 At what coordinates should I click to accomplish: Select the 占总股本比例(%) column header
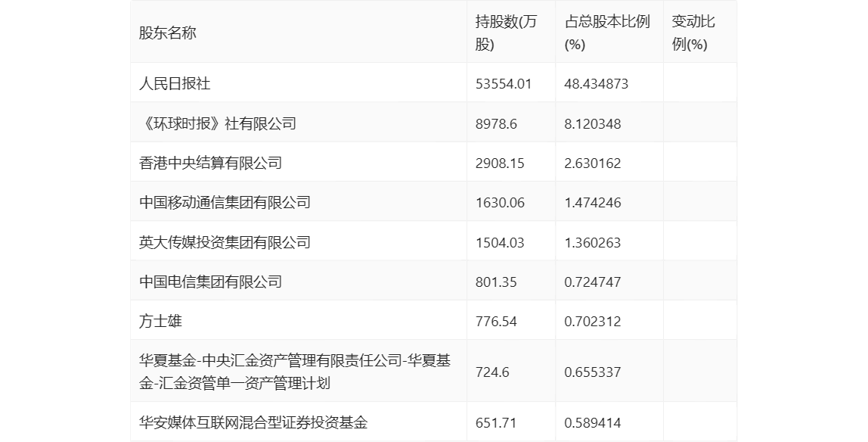click(x=607, y=33)
